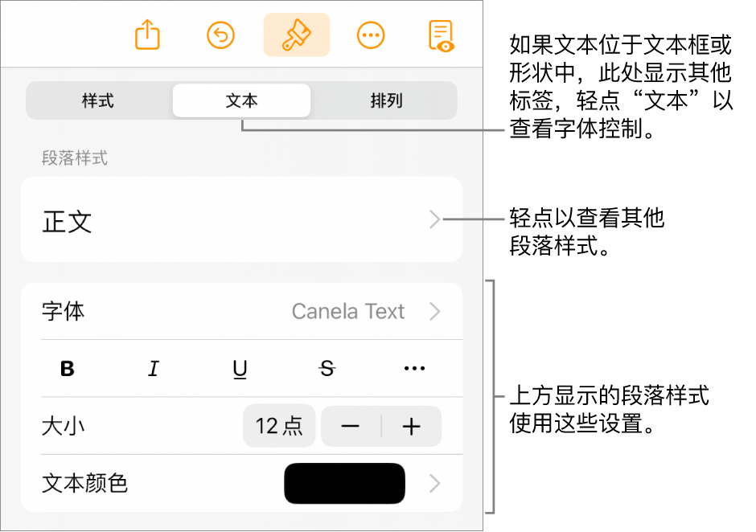Image resolution: width=756 pixels, height=532 pixels.
Task: Select the 文本 tab
Action: click(x=241, y=100)
